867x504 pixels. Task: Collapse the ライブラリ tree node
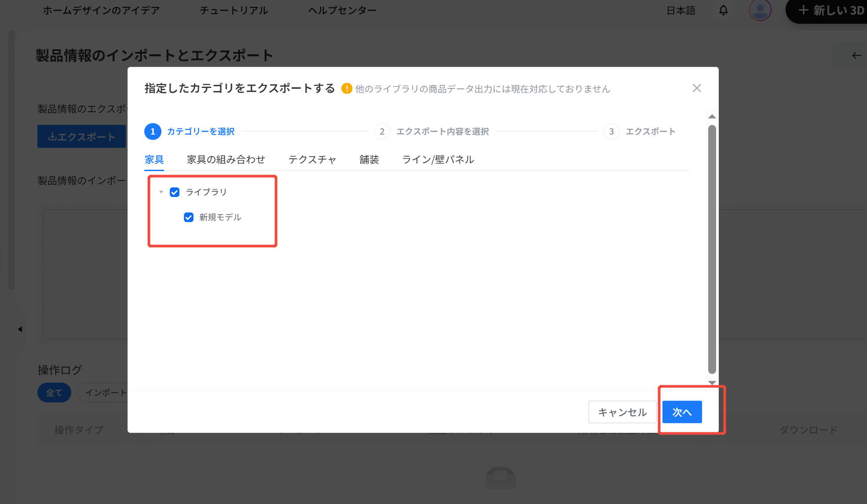pos(161,192)
